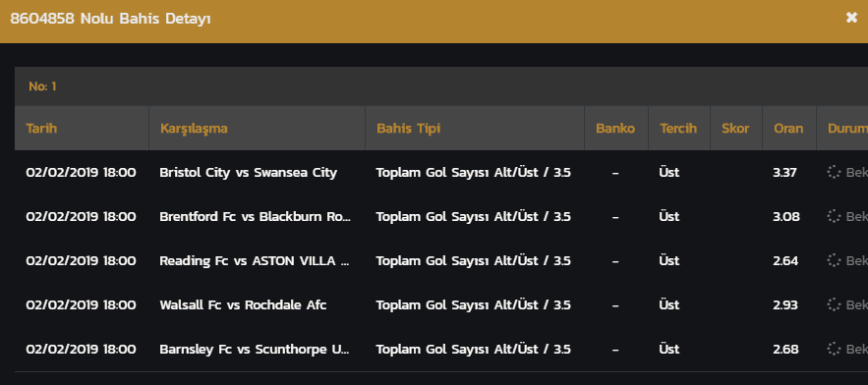
Task: Open Bristol City vs Swansea City match
Action: [x=248, y=172]
